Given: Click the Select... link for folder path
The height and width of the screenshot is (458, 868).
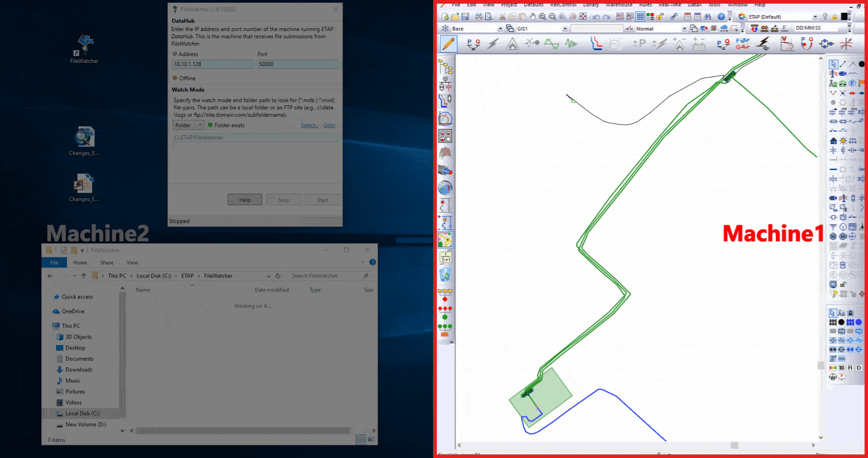Looking at the screenshot, I should (x=309, y=125).
